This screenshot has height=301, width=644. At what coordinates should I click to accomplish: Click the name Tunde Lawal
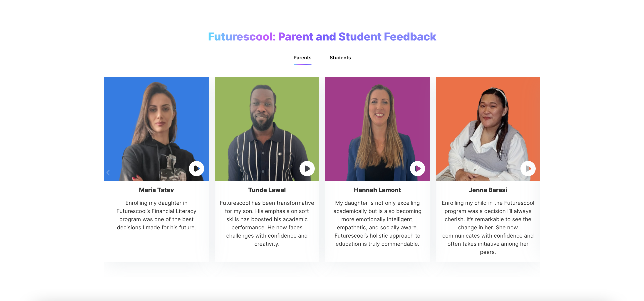(x=267, y=190)
